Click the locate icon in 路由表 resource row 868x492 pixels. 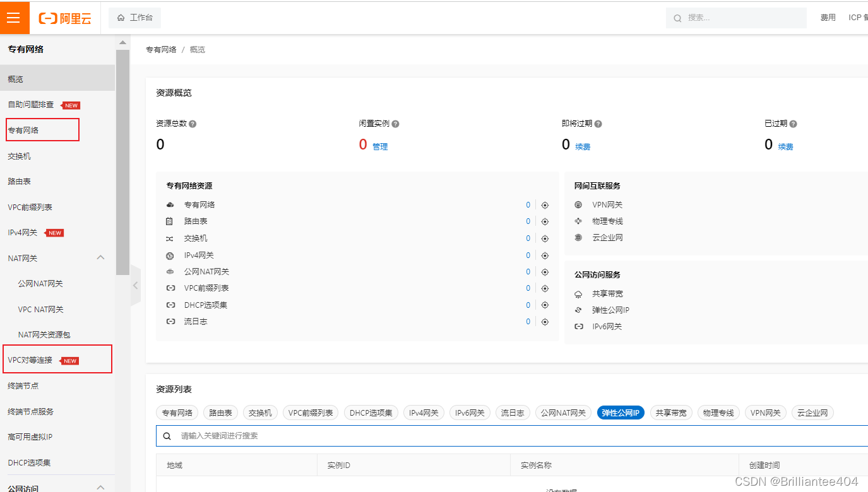(x=545, y=221)
